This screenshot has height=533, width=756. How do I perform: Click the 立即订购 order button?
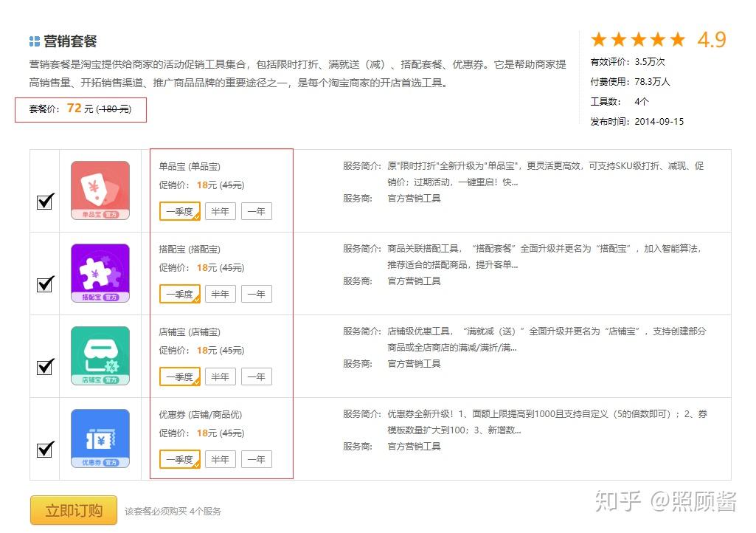tap(74, 510)
